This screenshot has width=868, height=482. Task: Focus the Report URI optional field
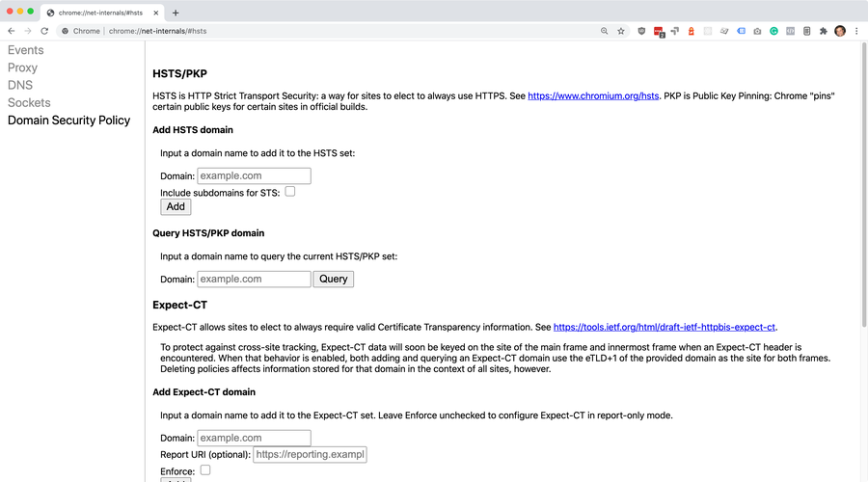[x=310, y=454]
